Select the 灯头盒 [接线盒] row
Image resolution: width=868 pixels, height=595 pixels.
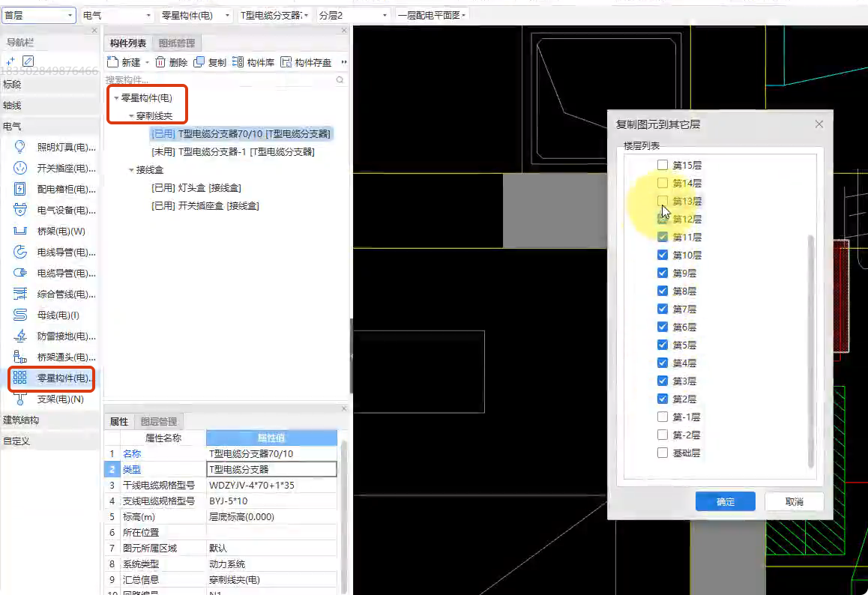(x=196, y=188)
